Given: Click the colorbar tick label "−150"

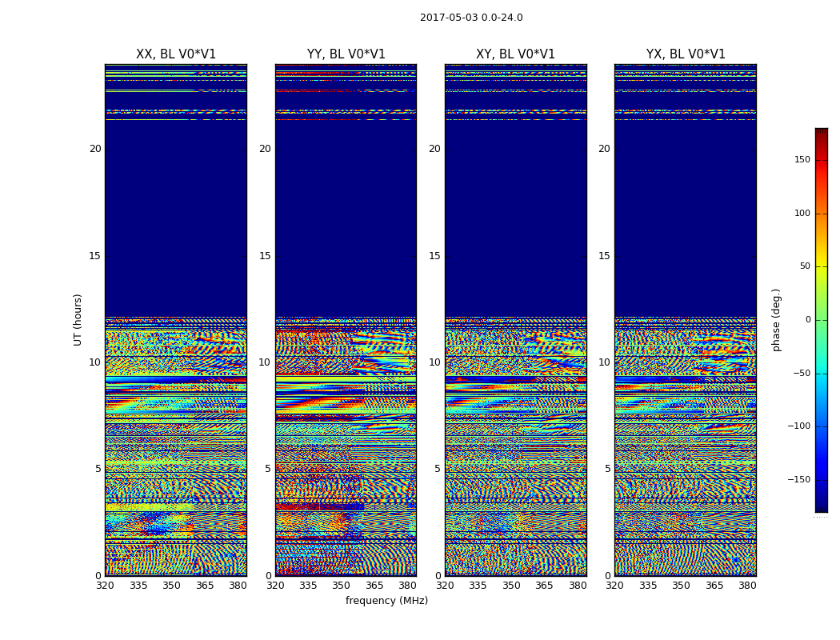Looking at the screenshot, I should tap(798, 479).
